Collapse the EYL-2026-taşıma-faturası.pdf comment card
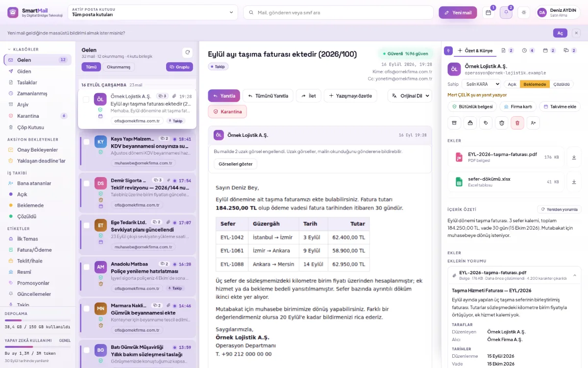The height and width of the screenshot is (368, 588). click(x=574, y=275)
